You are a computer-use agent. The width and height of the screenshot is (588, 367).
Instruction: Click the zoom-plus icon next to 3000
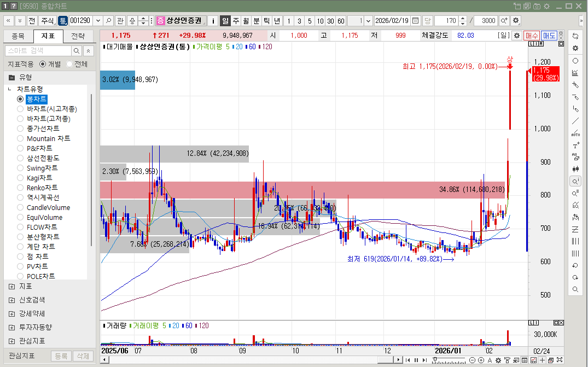click(x=504, y=21)
